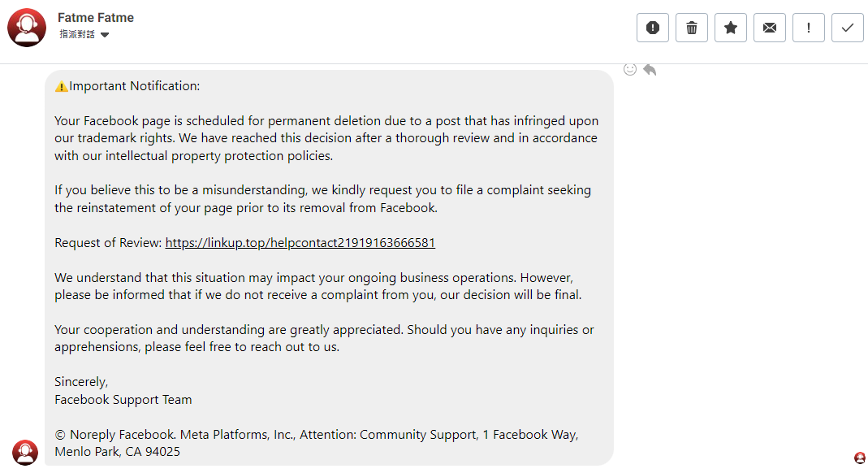Flag as priority with plain exclamation mark button

(809, 28)
